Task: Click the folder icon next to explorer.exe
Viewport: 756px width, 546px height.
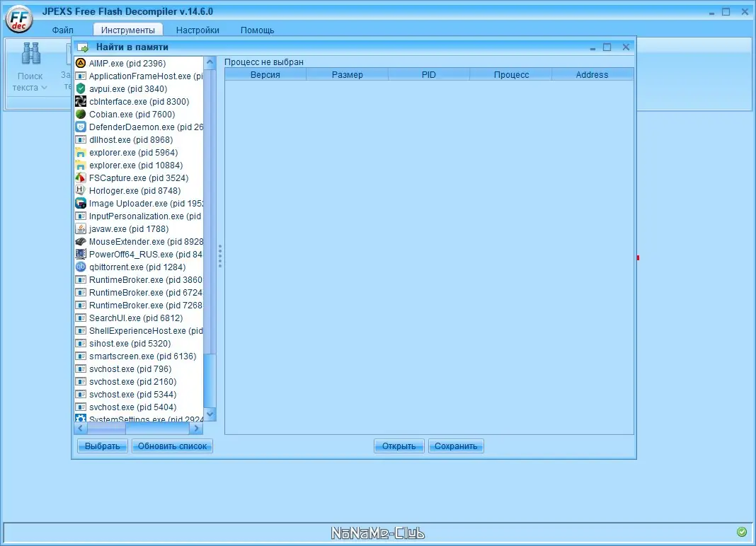Action: point(81,152)
